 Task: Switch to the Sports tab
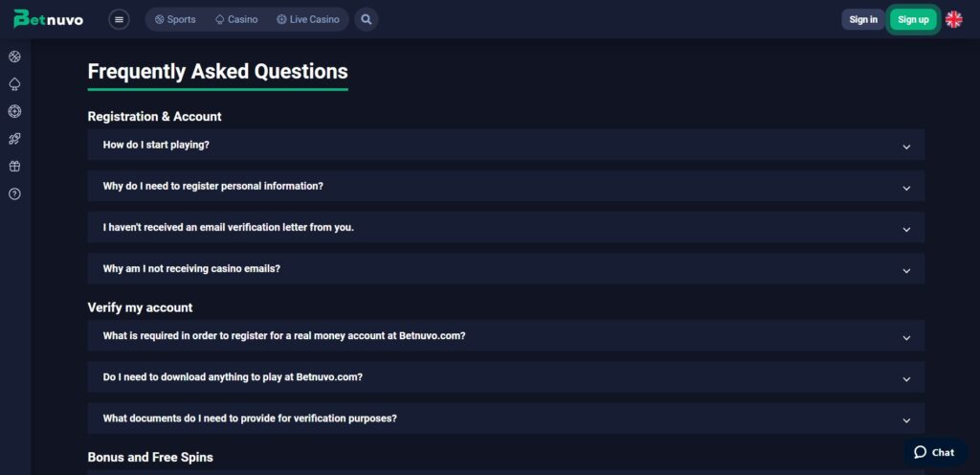175,19
